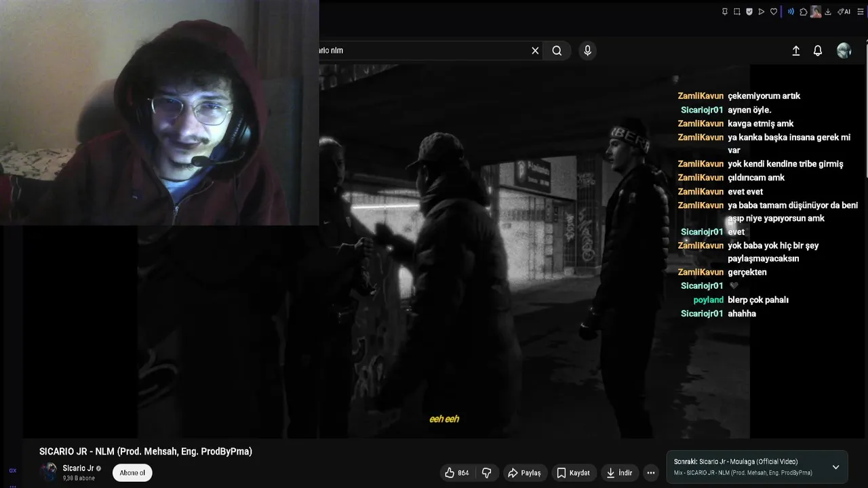
Task: Open YouTube account avatar menu
Action: tap(844, 51)
